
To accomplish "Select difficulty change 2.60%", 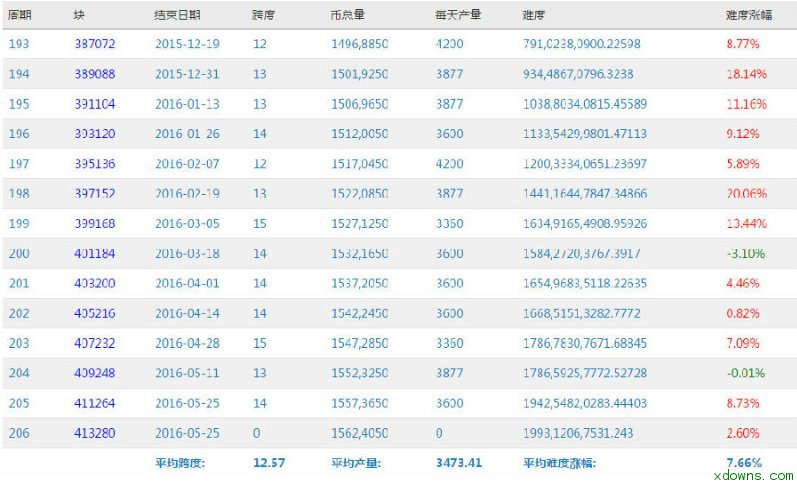I will (743, 433).
